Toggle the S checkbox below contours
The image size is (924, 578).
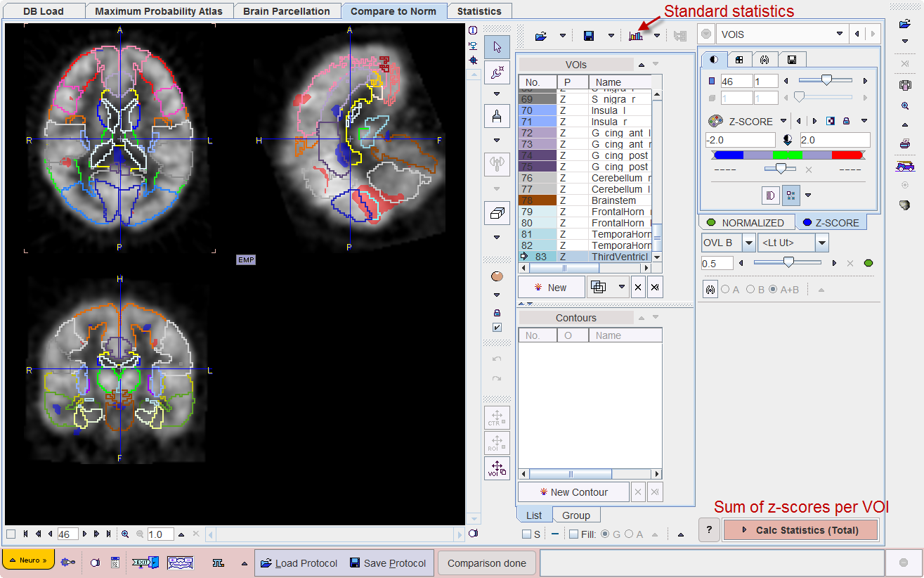tap(527, 534)
